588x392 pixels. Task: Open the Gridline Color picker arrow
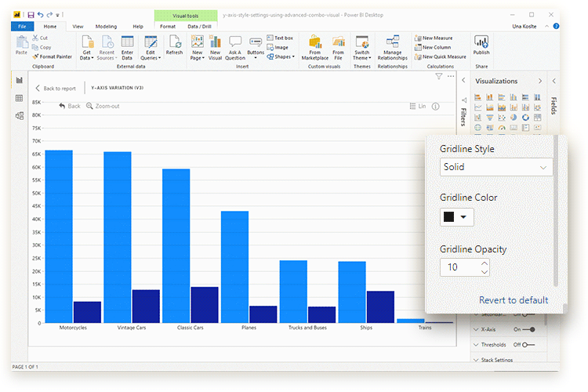pos(463,217)
